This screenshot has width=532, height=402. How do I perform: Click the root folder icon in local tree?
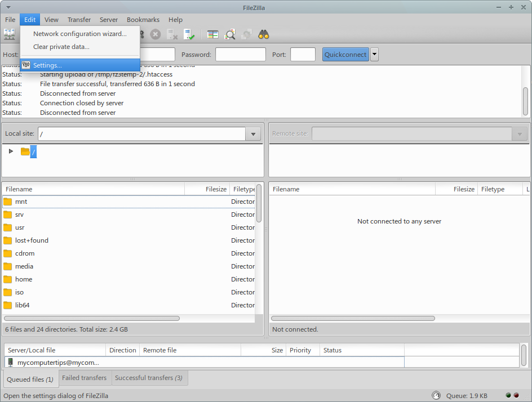[25, 151]
